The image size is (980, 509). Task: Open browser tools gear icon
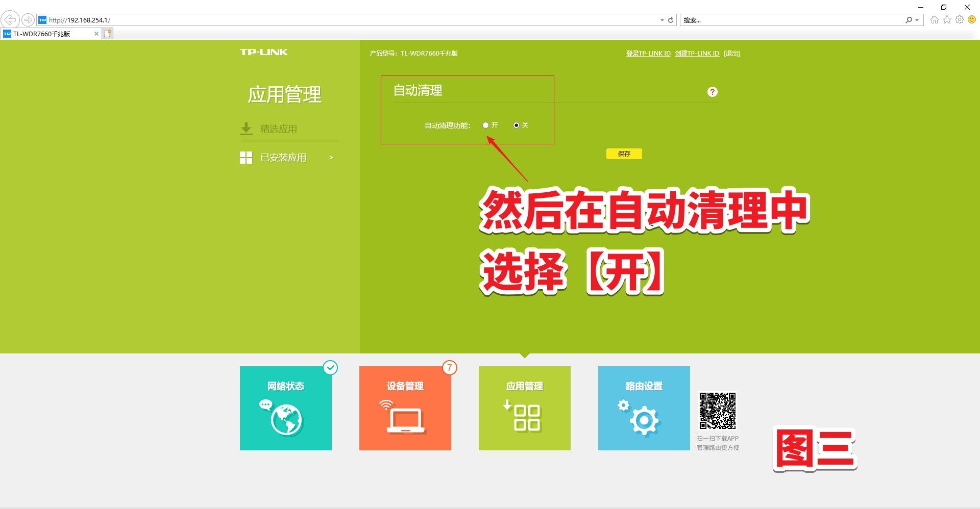[960, 20]
